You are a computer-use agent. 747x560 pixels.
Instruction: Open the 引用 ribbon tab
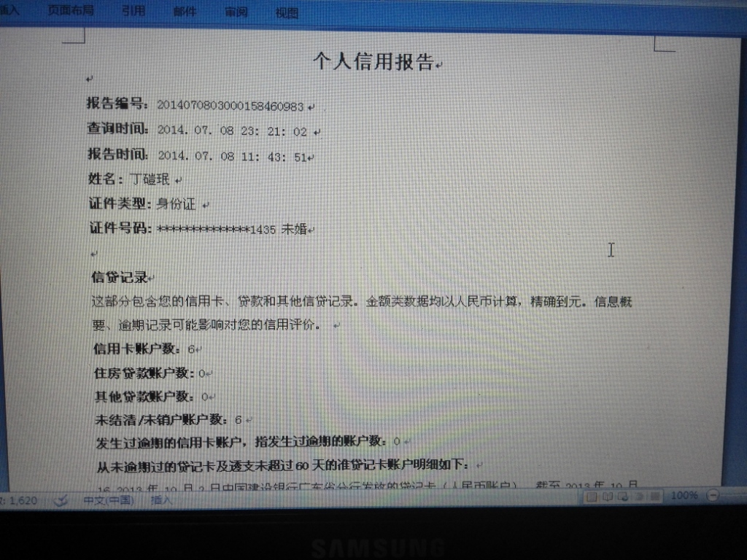click(133, 10)
